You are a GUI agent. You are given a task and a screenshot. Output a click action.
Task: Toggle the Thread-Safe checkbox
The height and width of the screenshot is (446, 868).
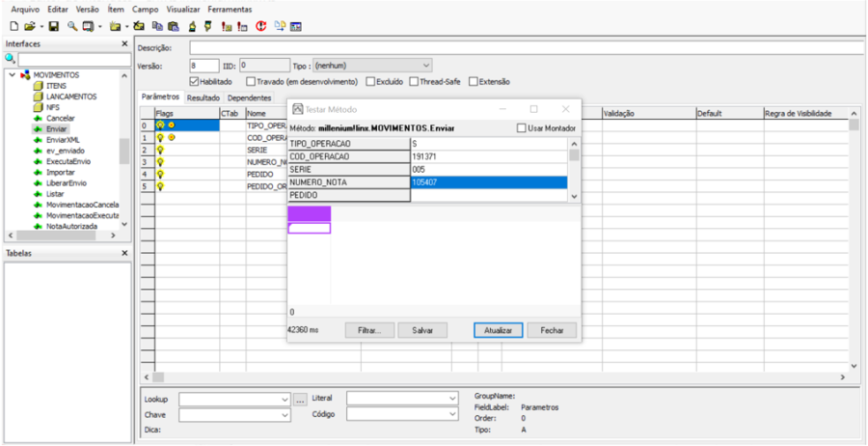coord(414,82)
